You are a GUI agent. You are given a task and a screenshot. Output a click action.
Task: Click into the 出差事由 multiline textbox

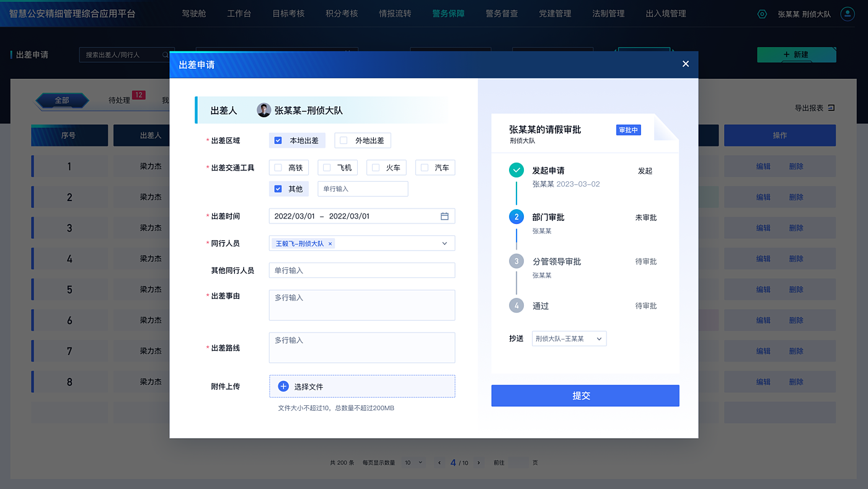362,305
